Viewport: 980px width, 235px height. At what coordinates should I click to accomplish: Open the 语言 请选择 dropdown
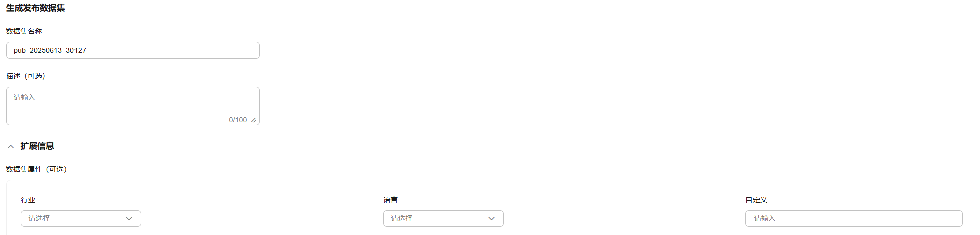[443, 219]
